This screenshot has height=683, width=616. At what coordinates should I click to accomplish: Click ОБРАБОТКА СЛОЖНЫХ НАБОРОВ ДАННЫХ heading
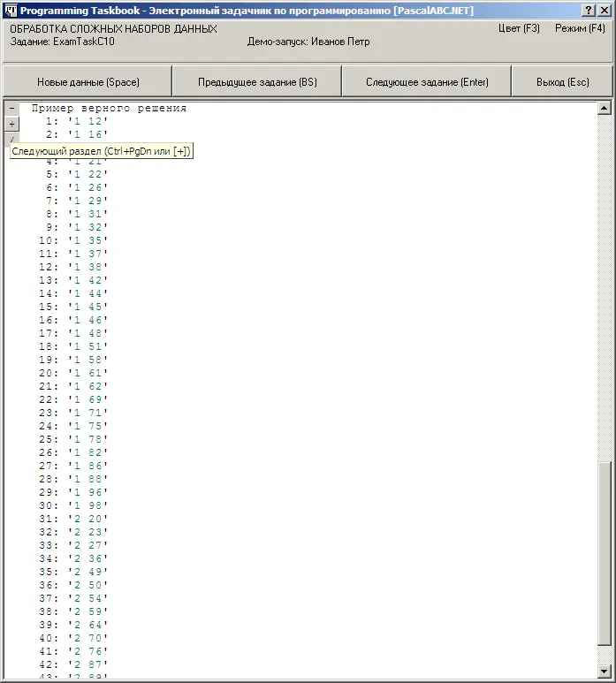pos(113,29)
